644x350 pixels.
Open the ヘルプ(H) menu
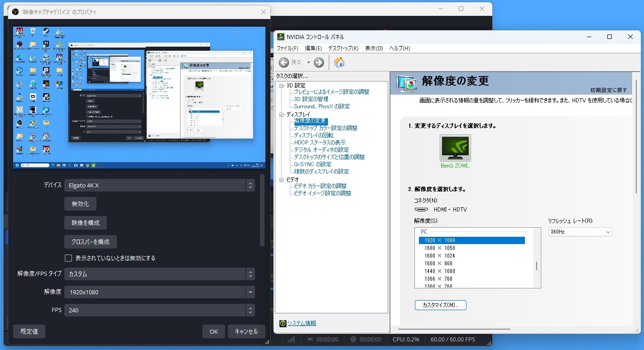click(400, 48)
